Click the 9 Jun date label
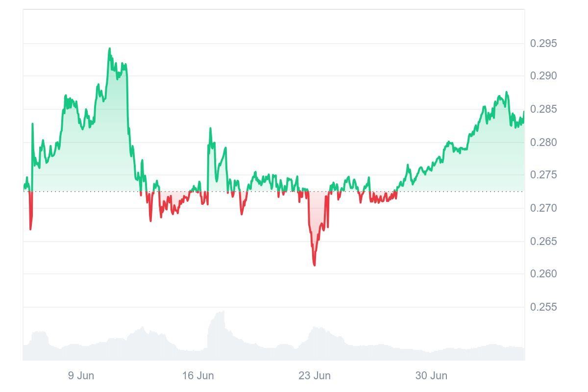The height and width of the screenshot is (392, 588). pyautogui.click(x=81, y=376)
